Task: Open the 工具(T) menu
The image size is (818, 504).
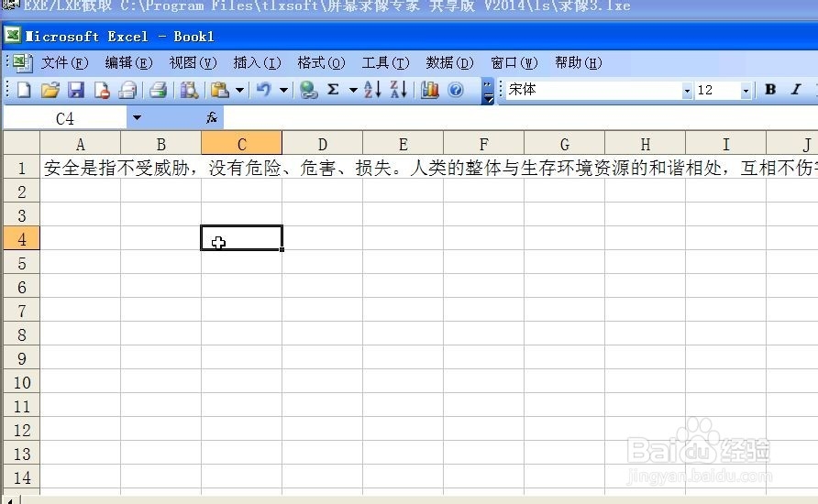Action: pyautogui.click(x=385, y=63)
